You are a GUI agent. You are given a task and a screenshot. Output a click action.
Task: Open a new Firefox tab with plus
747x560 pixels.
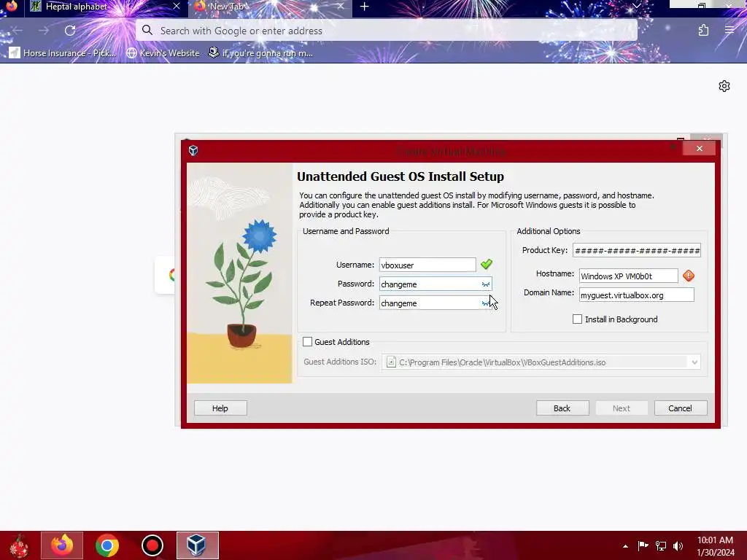point(365,7)
